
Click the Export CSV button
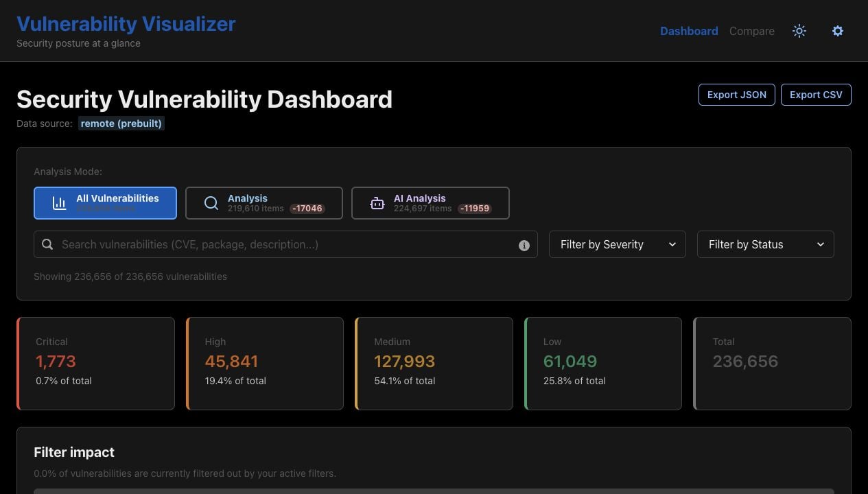click(x=816, y=95)
